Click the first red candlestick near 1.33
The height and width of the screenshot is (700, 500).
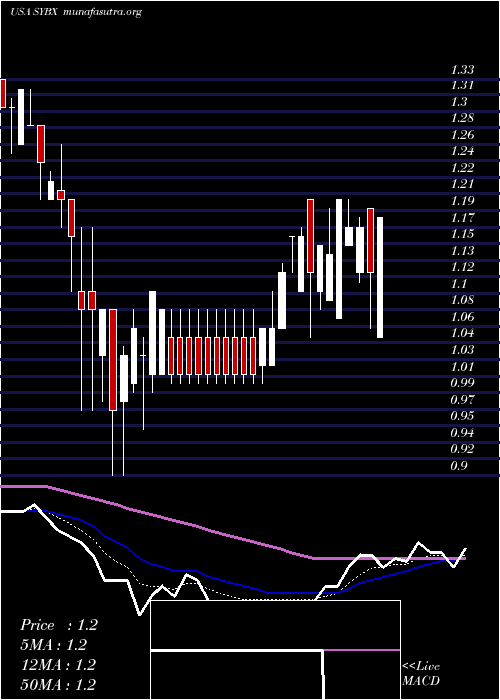pos(3,93)
